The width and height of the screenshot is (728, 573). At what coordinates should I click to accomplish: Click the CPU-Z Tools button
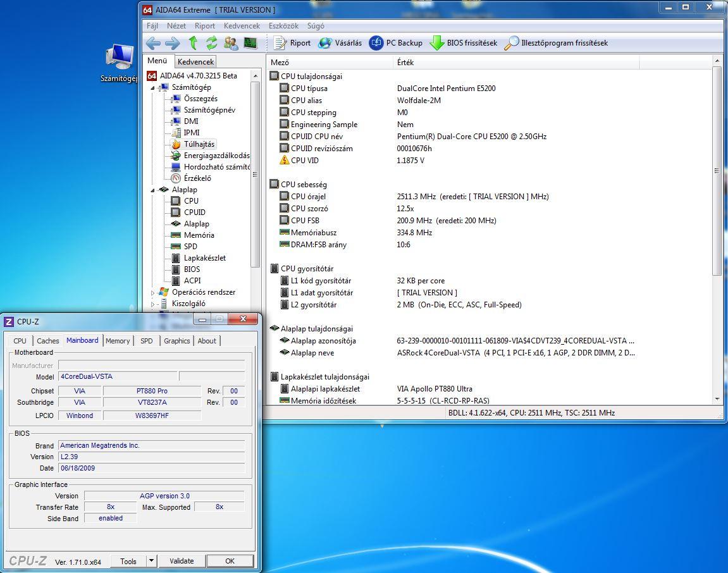pos(128,561)
